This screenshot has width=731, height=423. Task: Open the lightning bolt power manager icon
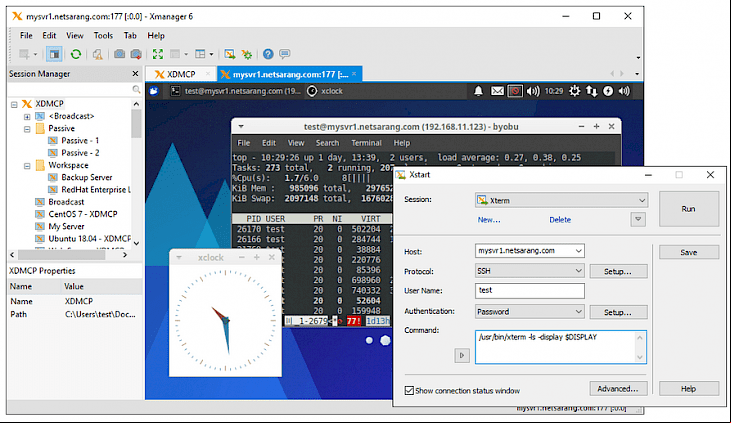pos(608,91)
